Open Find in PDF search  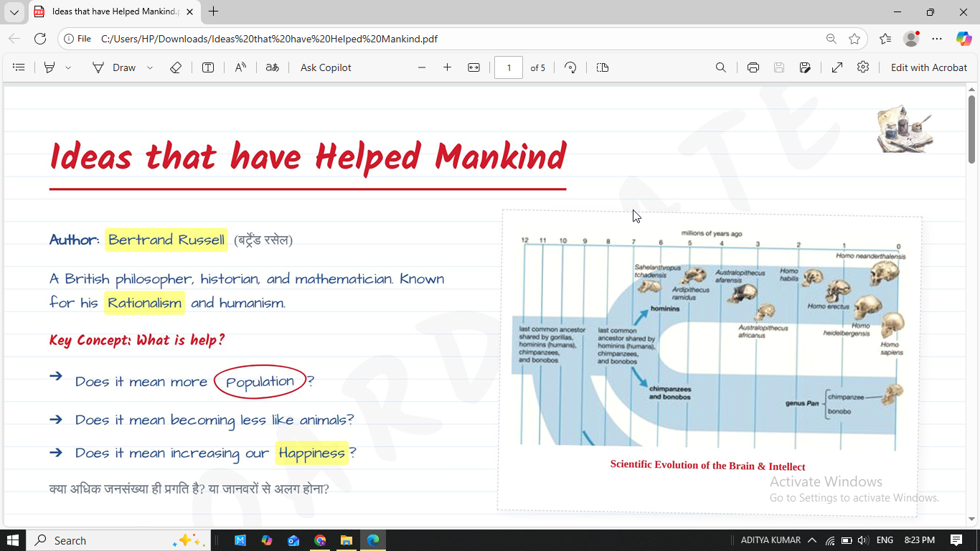point(721,67)
